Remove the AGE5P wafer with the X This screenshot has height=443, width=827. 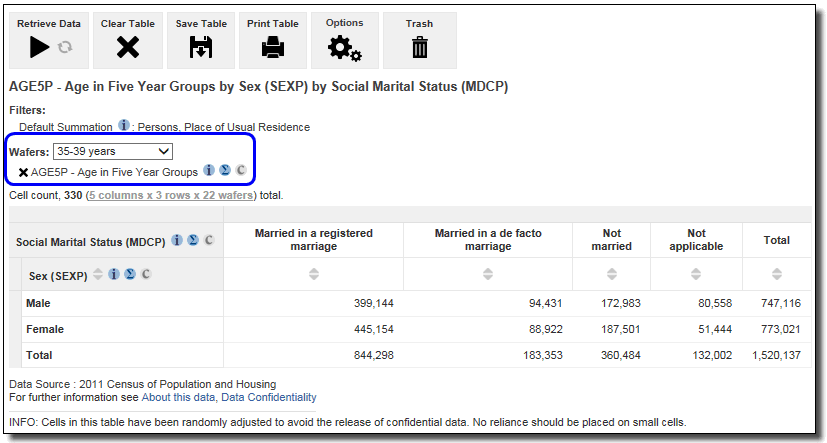coord(23,172)
